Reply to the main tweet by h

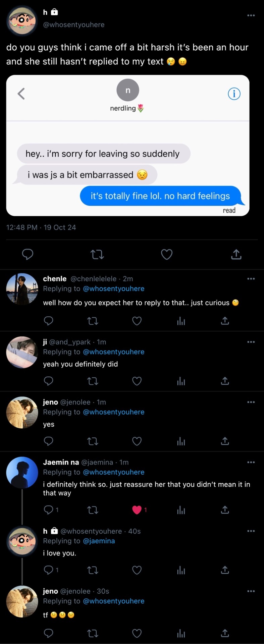click(x=28, y=255)
